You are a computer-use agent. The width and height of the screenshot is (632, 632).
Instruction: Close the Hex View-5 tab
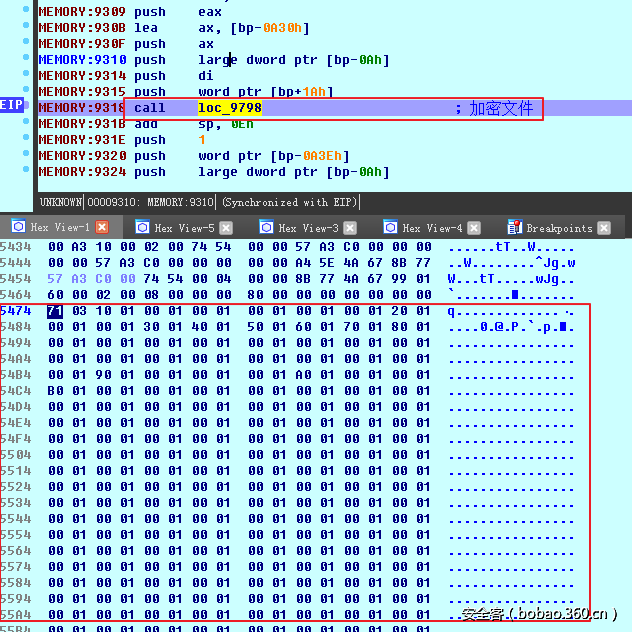226,228
